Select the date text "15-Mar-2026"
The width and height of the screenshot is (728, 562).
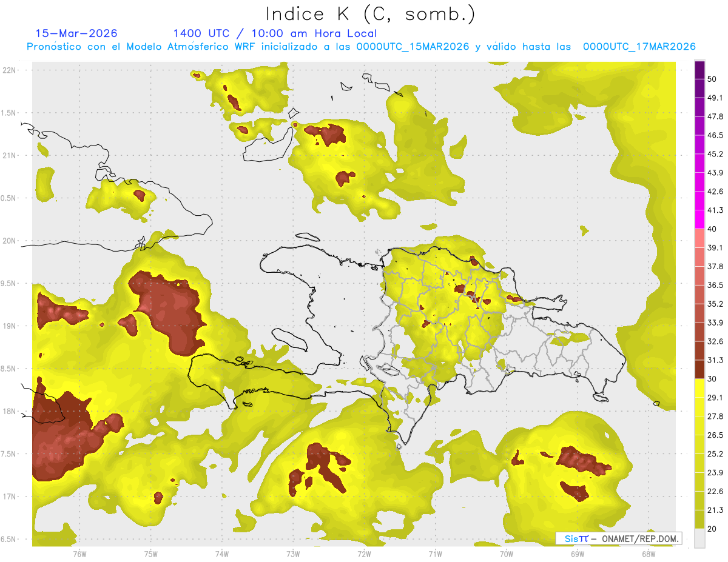pos(76,33)
